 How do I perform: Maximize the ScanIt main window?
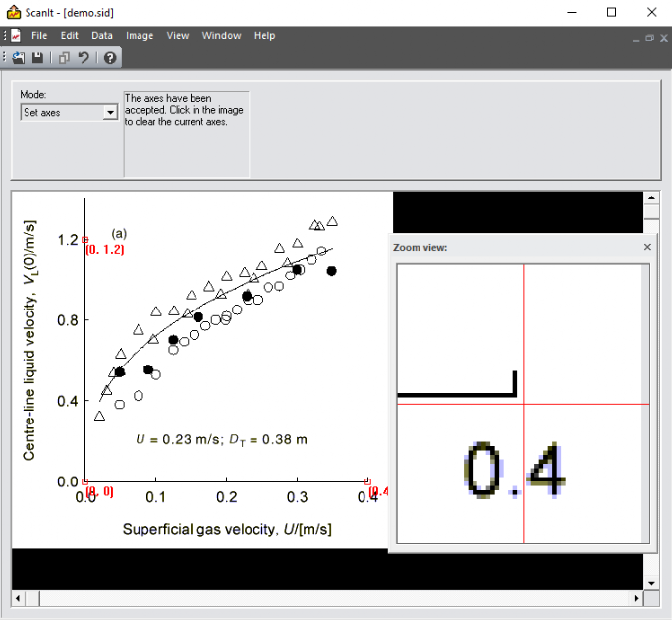point(611,12)
